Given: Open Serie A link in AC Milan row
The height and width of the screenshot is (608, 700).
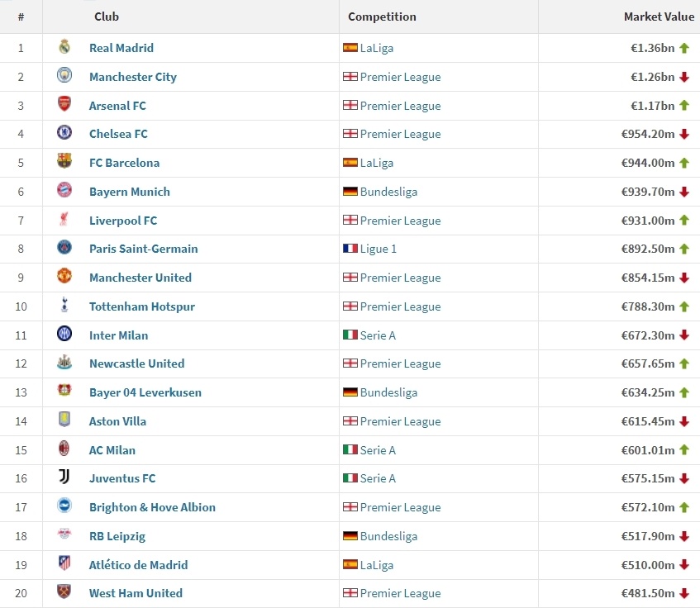Looking at the screenshot, I should (378, 450).
